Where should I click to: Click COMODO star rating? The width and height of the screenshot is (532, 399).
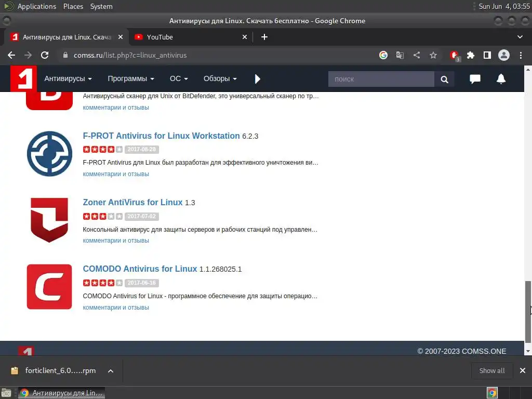pos(103,283)
